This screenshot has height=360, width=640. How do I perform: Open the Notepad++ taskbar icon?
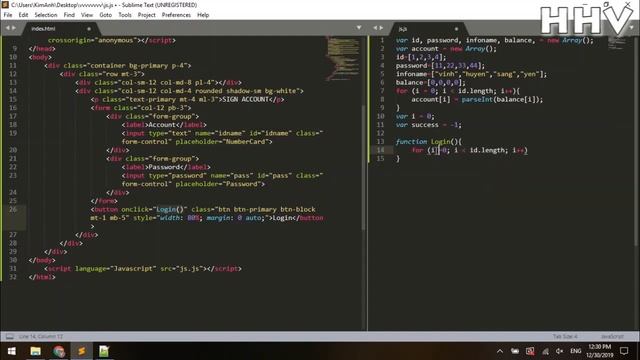[x=104, y=351]
